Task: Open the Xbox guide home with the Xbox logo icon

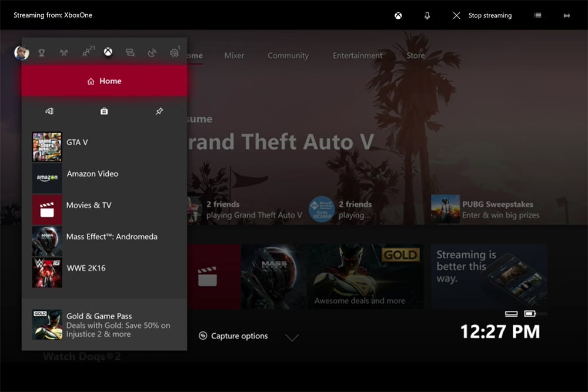Action: [x=108, y=52]
